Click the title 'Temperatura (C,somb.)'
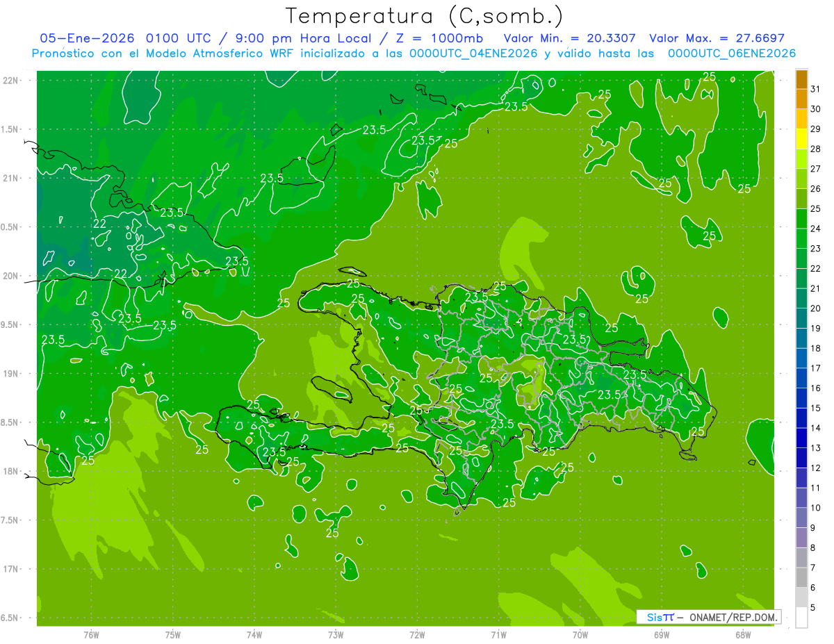Screen dimensions: 834x644 (424, 16)
